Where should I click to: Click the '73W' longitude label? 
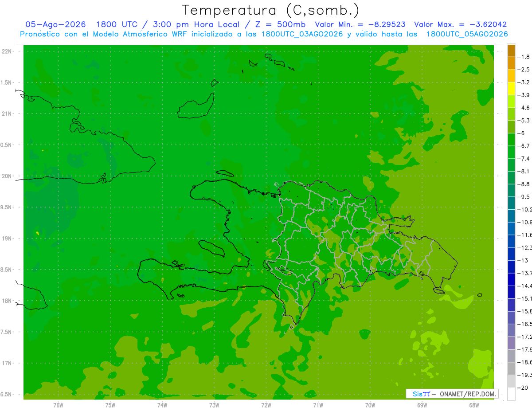point(214,405)
